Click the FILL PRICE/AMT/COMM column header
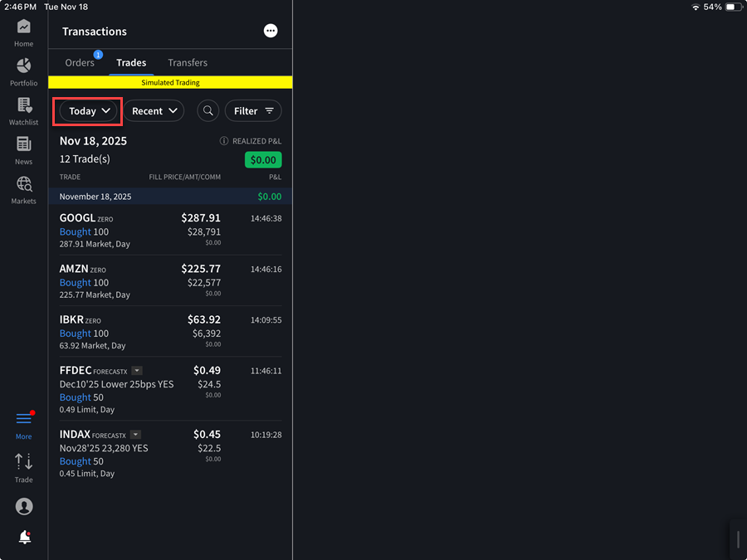 [184, 178]
